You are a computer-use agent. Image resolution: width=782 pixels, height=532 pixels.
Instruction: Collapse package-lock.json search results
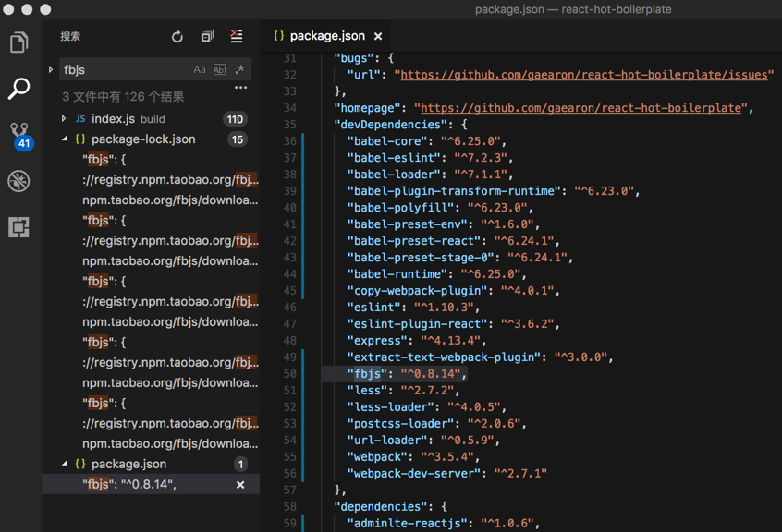(64, 139)
